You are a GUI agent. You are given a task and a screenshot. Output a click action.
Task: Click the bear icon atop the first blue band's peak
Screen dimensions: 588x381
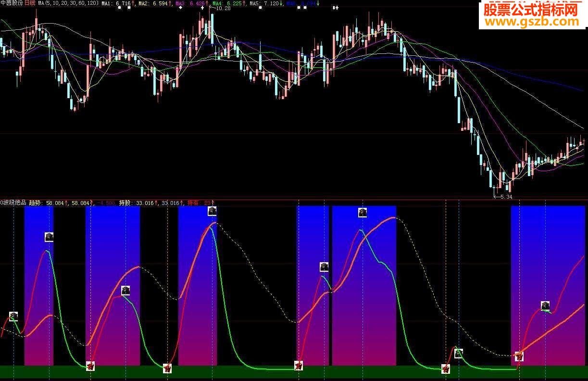pos(49,237)
